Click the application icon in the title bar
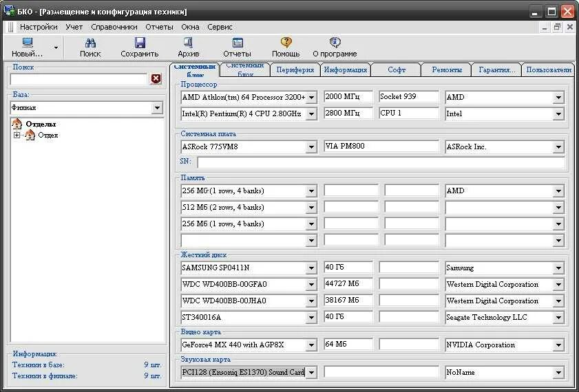 coord(8,11)
